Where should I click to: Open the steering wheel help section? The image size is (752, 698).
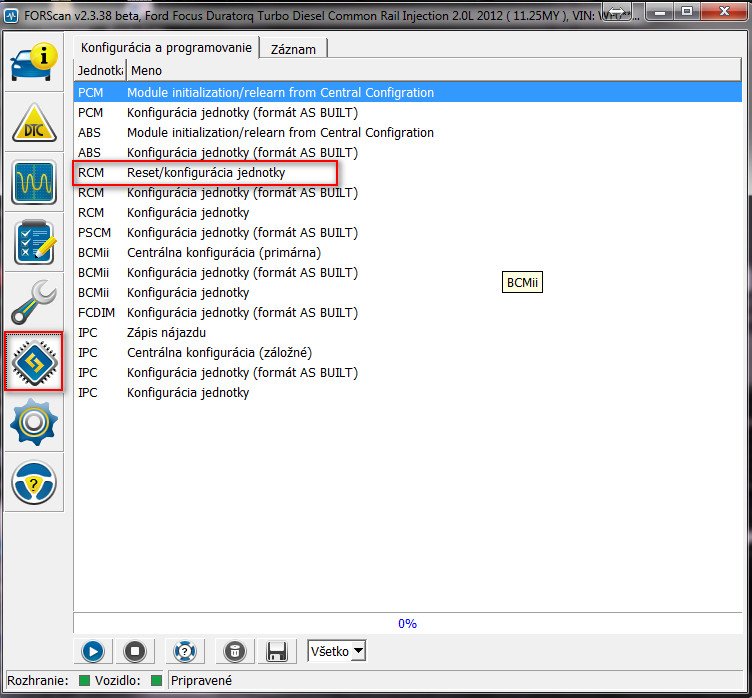[x=34, y=483]
